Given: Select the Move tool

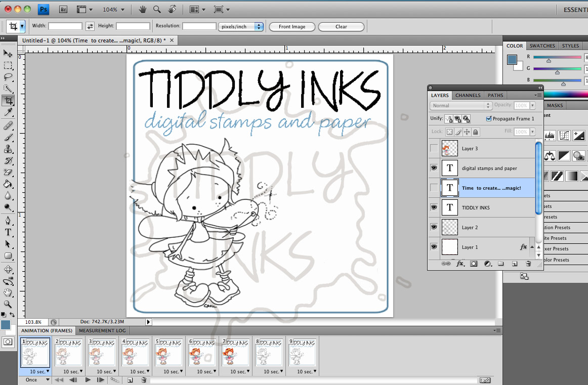Looking at the screenshot, I should tap(8, 54).
